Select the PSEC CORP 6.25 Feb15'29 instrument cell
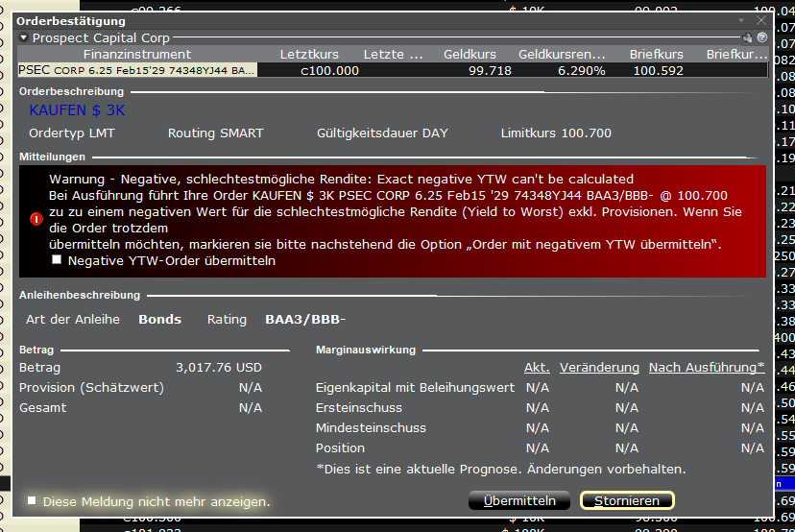Screen dimensions: 795x532 pyautogui.click(x=137, y=70)
